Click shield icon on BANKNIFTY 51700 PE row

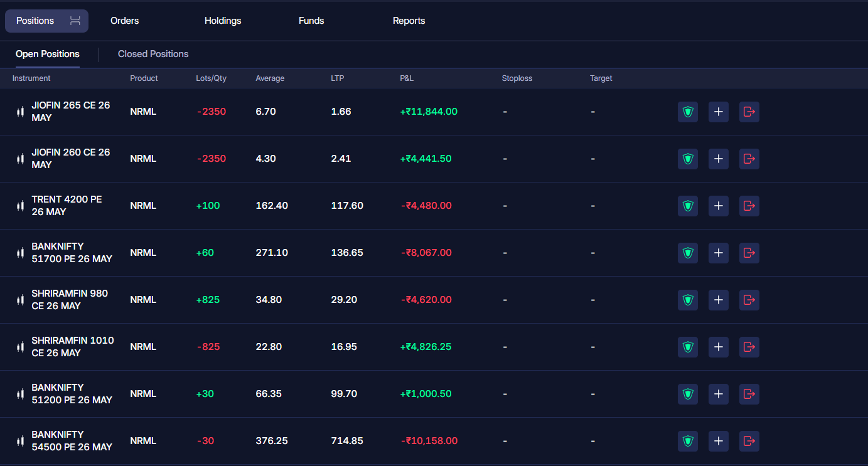[688, 253]
